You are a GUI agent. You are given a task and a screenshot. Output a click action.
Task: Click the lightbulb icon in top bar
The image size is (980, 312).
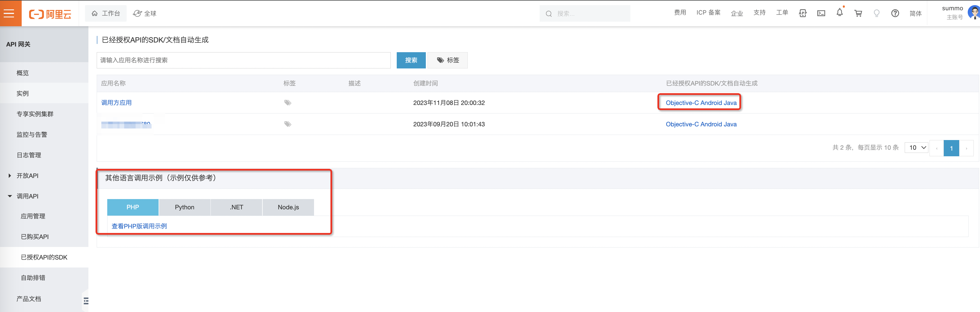(876, 13)
